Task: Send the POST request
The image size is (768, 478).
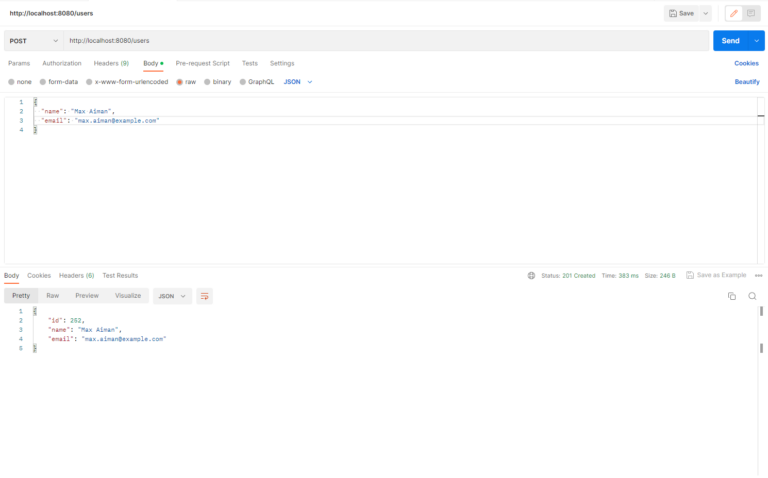Action: pyautogui.click(x=730, y=41)
